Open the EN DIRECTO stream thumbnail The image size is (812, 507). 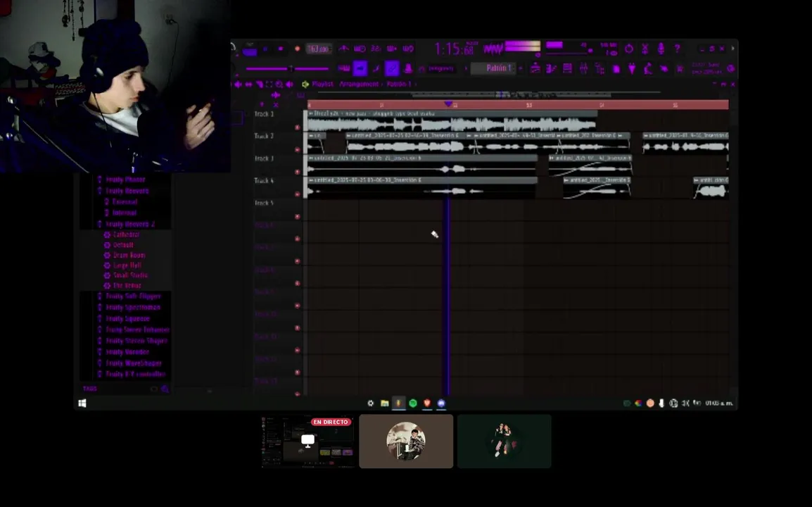tap(308, 442)
